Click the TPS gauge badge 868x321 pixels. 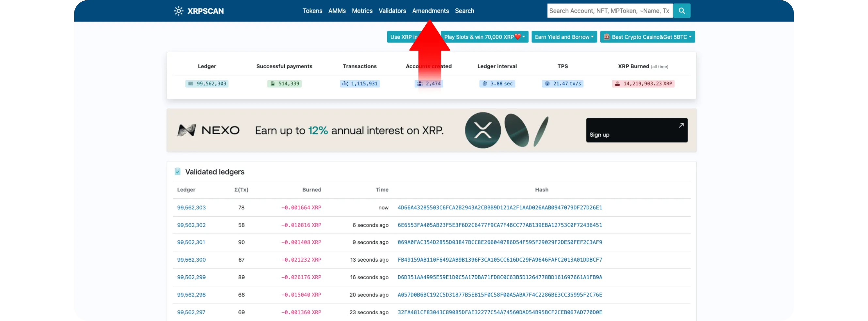[x=562, y=84]
